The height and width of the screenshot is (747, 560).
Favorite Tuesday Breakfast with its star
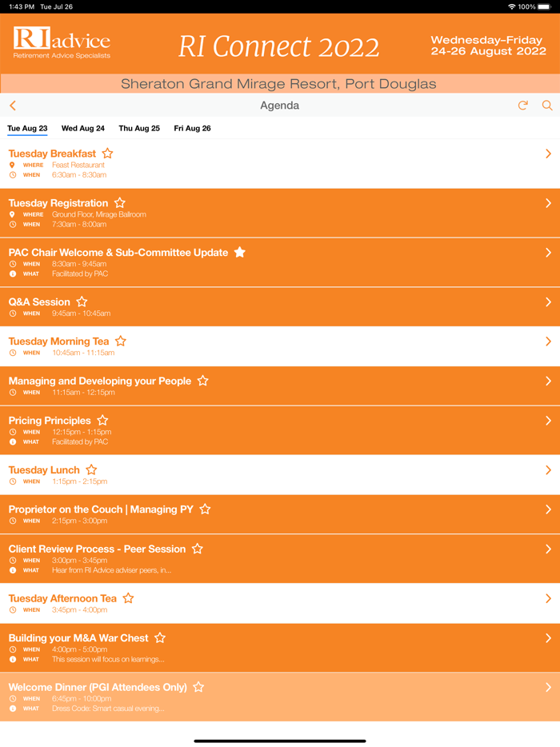pos(108,154)
